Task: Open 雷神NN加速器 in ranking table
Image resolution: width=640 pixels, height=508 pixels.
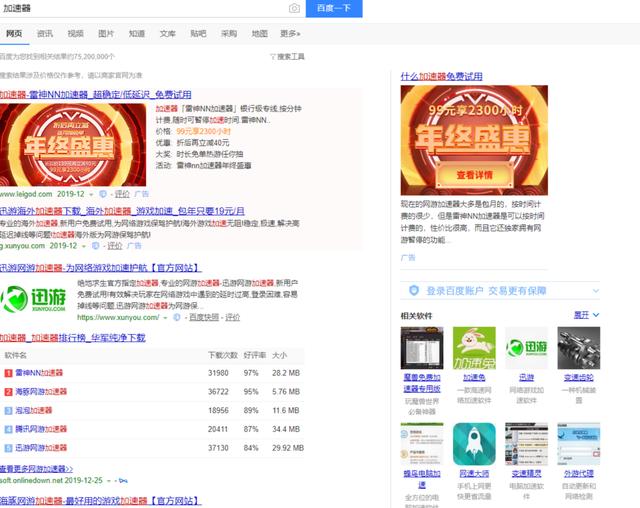Action: [x=39, y=373]
